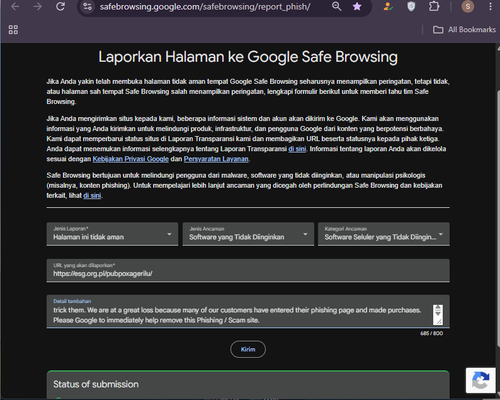The height and width of the screenshot is (400, 500).
Task: Expand Jenis Ancaman dropdown
Action: point(248,234)
